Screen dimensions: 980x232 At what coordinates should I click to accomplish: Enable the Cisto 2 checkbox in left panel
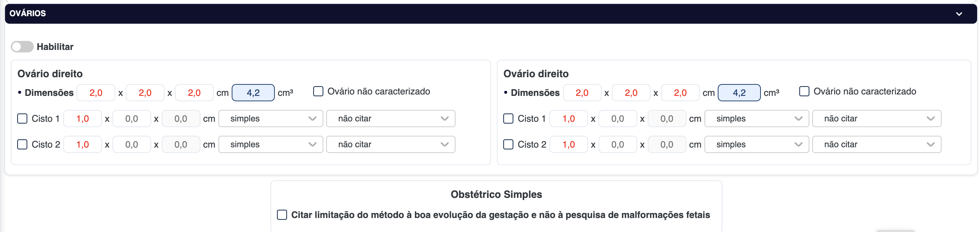coord(22,144)
